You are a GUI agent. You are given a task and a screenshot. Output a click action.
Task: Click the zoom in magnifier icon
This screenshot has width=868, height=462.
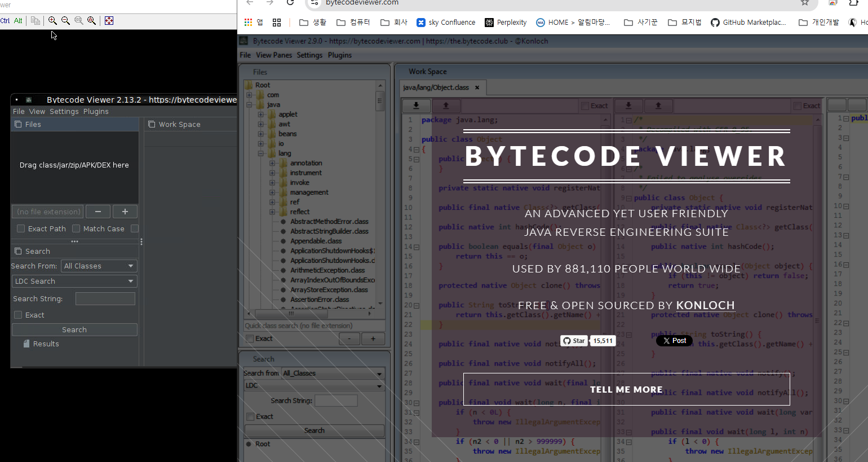coord(52,20)
